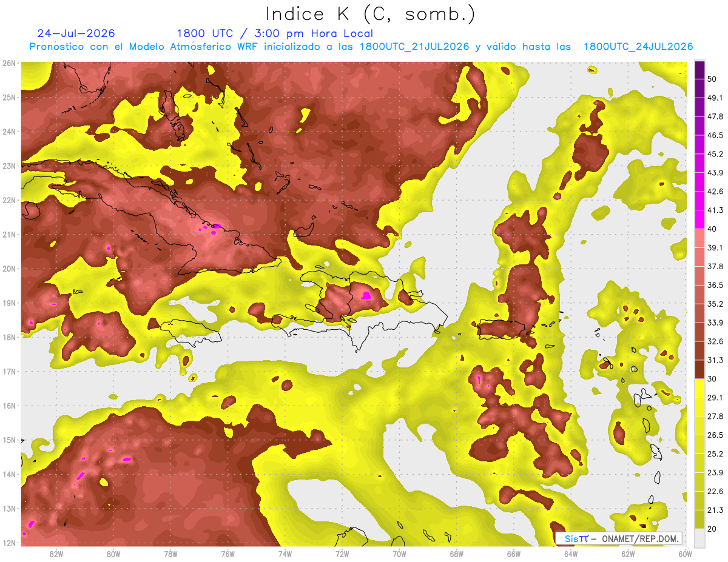Click the "70W" longitude label

(x=399, y=554)
